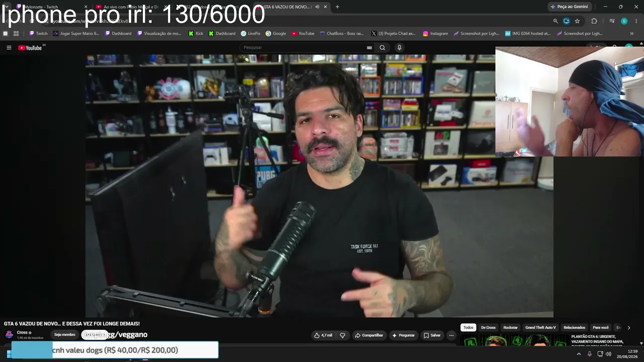The image size is (644, 362).
Task: Bookmark this page with the star icon
Action: coord(577,21)
